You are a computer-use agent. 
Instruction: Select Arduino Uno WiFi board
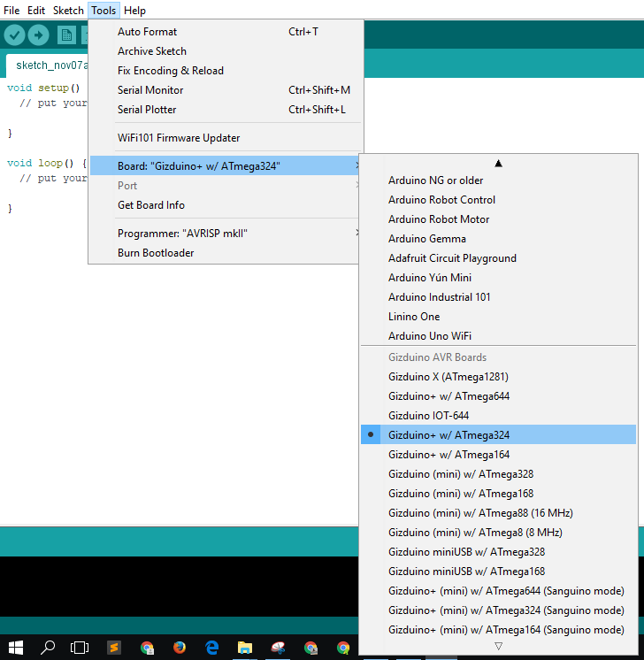coord(498,336)
